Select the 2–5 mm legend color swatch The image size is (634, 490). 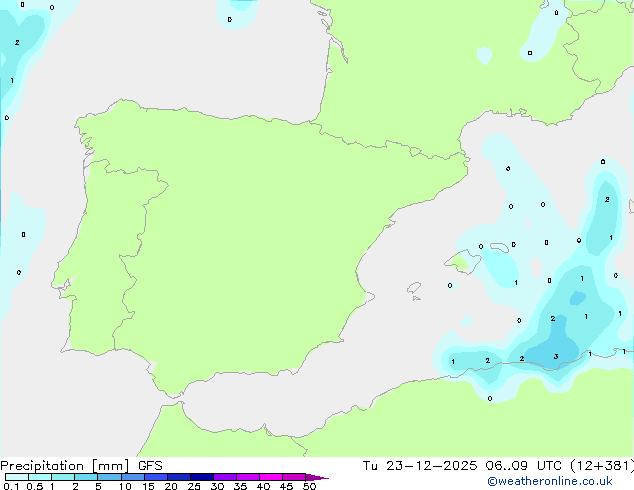[x=86, y=477]
